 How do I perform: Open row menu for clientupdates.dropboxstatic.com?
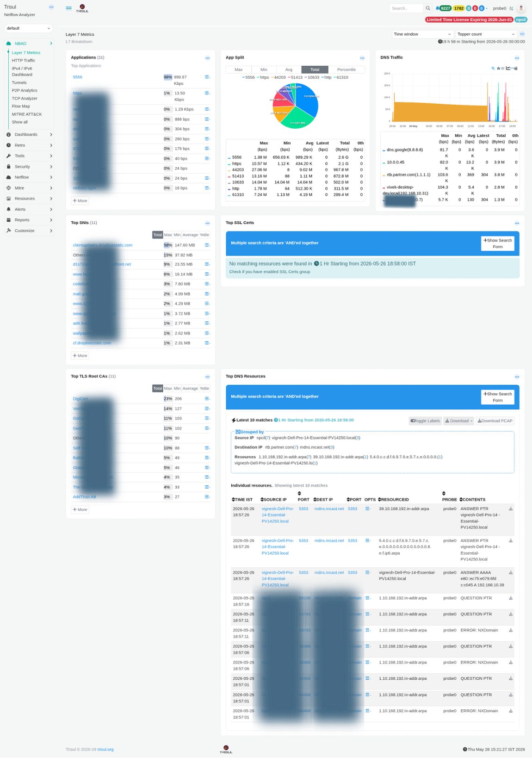tap(207, 245)
